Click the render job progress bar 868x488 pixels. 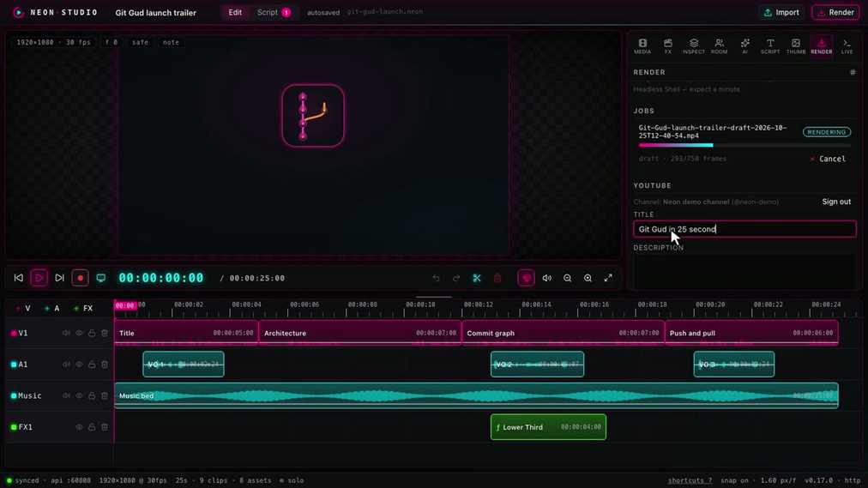pyautogui.click(x=744, y=145)
